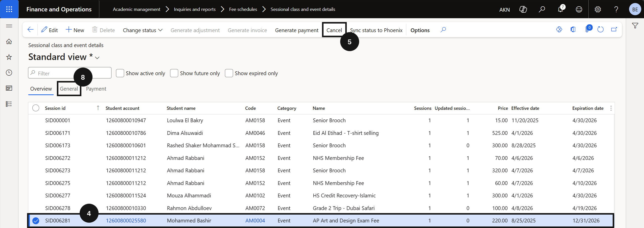This screenshot has height=228, width=644.
Task: Click the New button
Action: tap(75, 30)
